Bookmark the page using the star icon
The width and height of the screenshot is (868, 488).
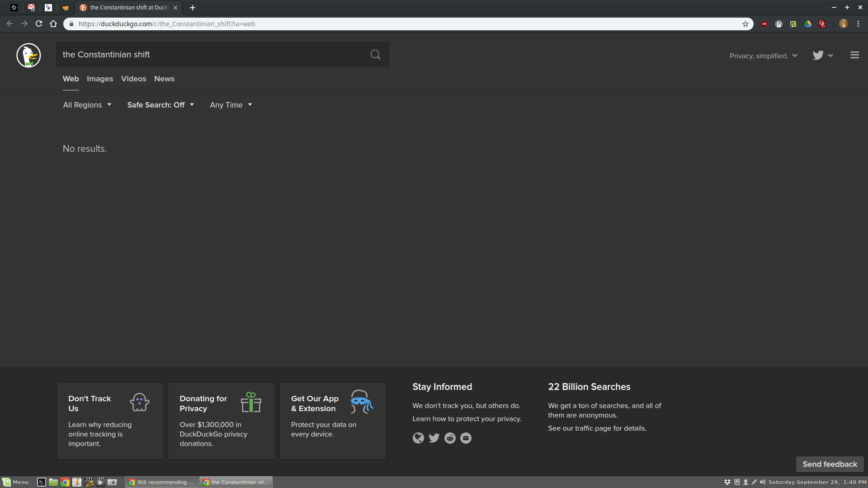pyautogui.click(x=746, y=24)
